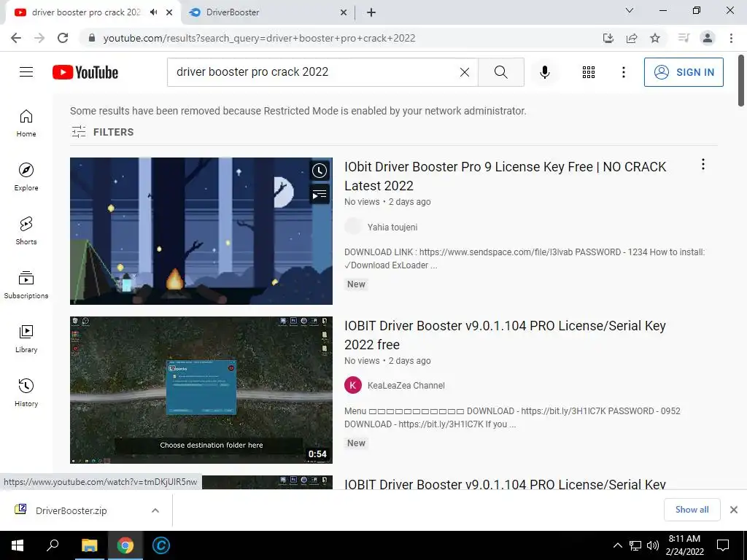
Task: Open File Explorer from taskbar
Action: [89, 545]
